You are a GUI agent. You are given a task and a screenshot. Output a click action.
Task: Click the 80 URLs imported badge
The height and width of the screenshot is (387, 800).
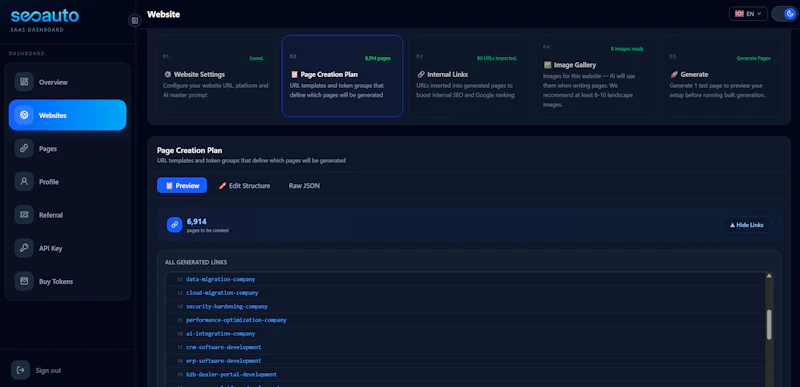pyautogui.click(x=497, y=58)
